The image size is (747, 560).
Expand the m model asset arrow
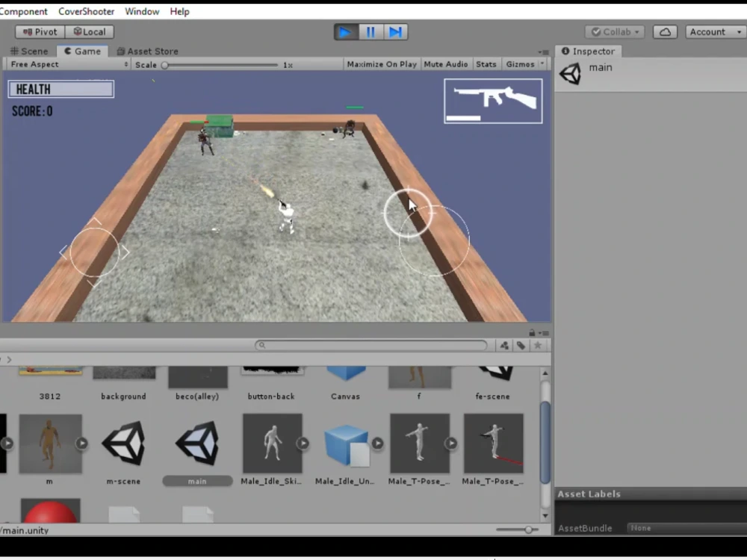pos(82,444)
